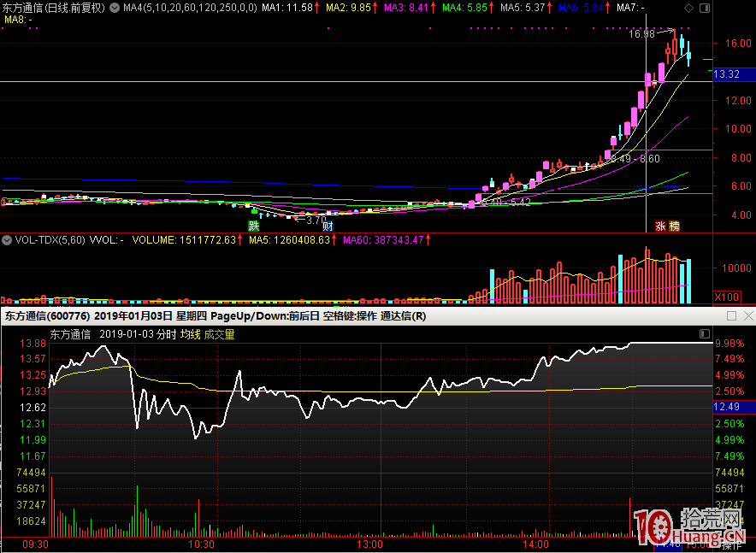
Task: Click the 东方通信(日线.前复权) chart title
Action: (54, 8)
